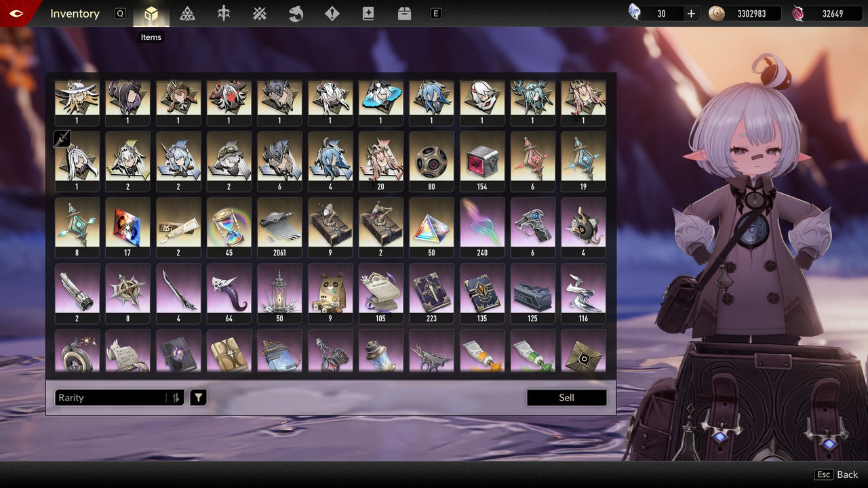Switch to the storage box tab
868x488 pixels.
point(405,14)
